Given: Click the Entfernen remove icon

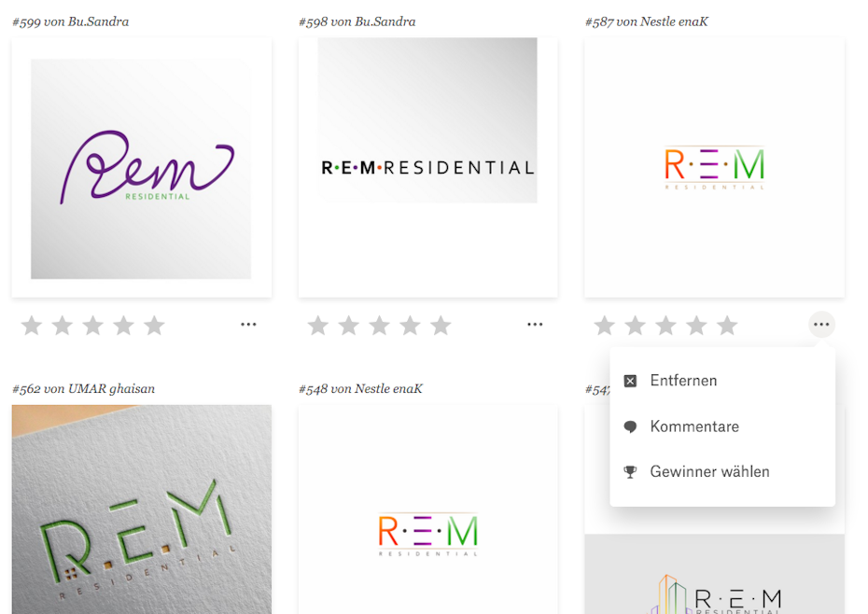Looking at the screenshot, I should coord(630,381).
